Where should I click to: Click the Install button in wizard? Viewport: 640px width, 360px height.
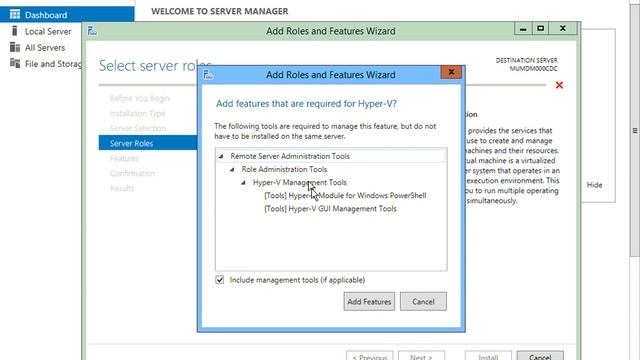[x=488, y=356]
